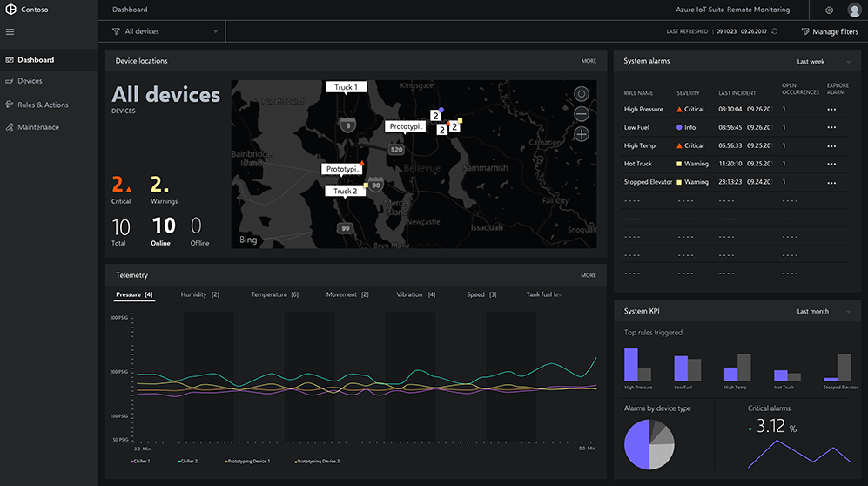The image size is (868, 486).
Task: Click the Low Fuel rule name
Action: click(x=636, y=127)
